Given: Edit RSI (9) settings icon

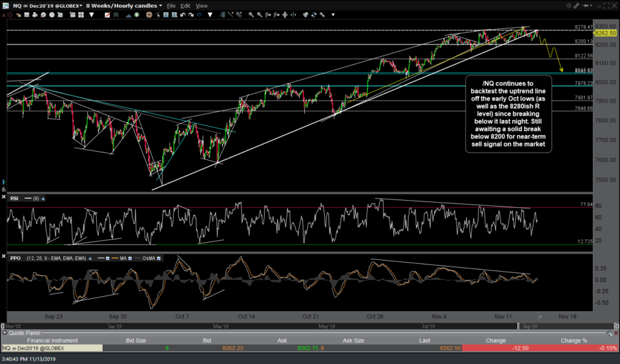Looking at the screenshot, I should click(x=43, y=198).
